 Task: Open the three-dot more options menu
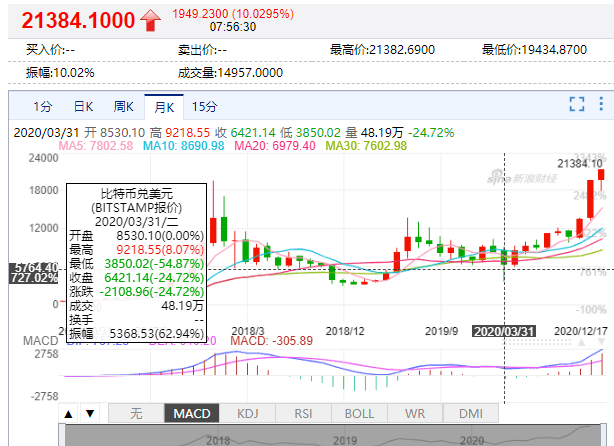pos(601,104)
